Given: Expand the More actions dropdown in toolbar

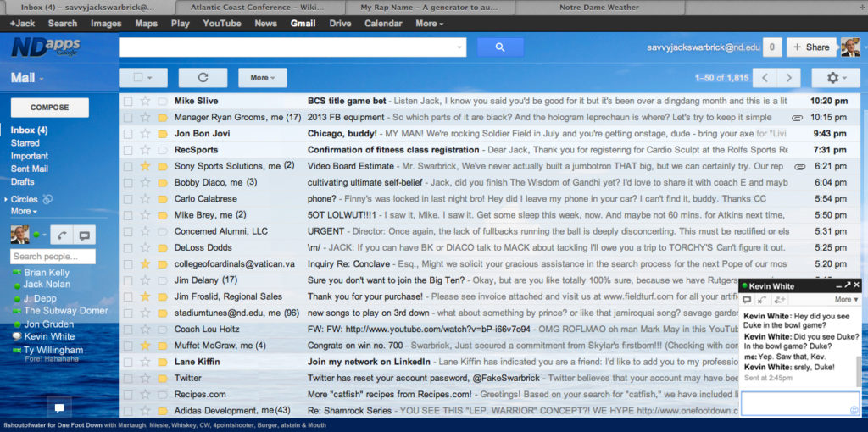Looking at the screenshot, I should pyautogui.click(x=262, y=78).
